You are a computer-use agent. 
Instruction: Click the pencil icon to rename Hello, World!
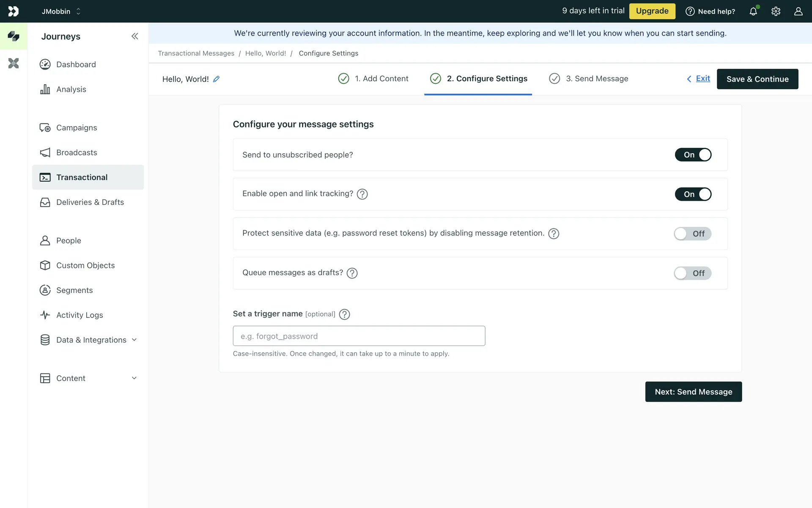[216, 79]
